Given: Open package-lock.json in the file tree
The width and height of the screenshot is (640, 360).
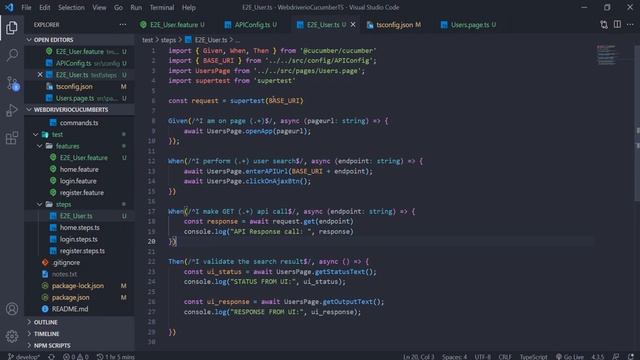Looking at the screenshot, I should point(78,286).
